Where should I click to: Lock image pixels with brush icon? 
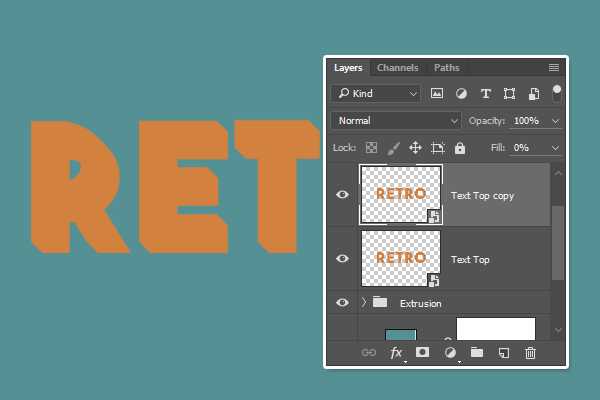(394, 148)
